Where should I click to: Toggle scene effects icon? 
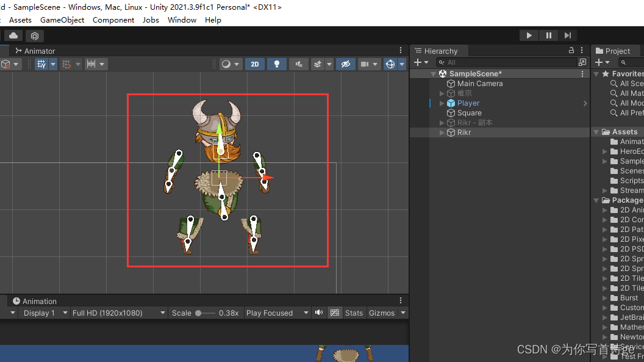click(x=318, y=64)
